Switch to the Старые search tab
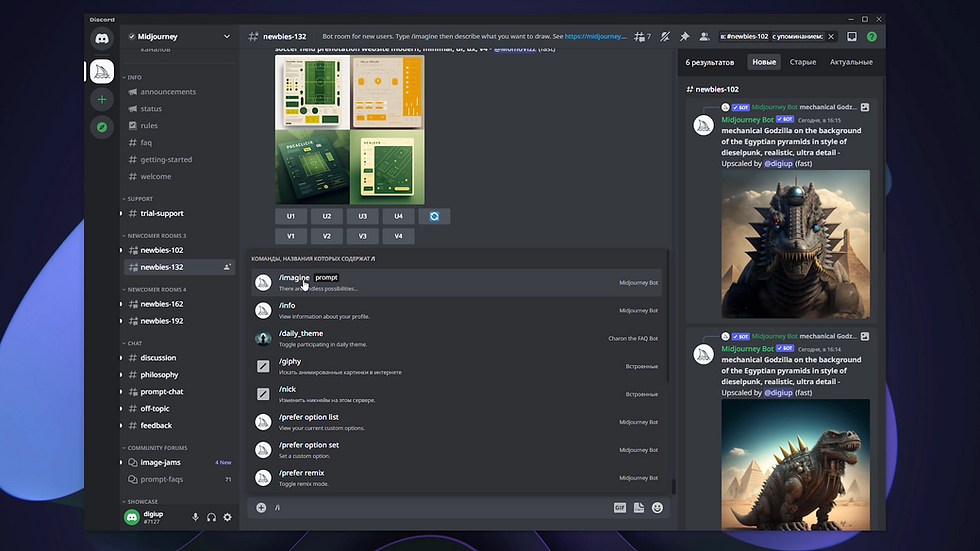The width and height of the screenshot is (980, 551). 802,62
